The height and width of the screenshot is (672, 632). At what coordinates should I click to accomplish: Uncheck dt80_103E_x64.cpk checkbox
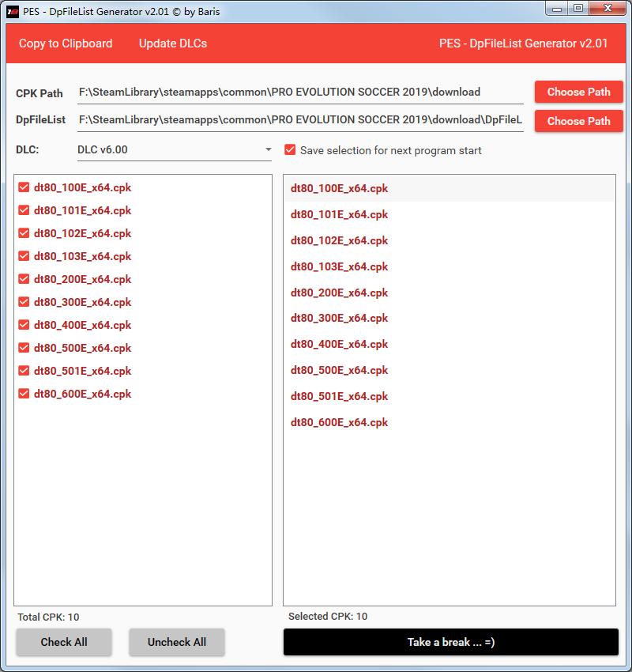click(24, 256)
